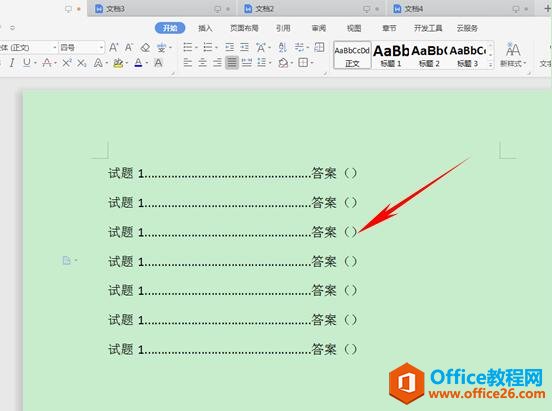Click the line spacing icon
Screen dimensions: 552x411
point(262,63)
